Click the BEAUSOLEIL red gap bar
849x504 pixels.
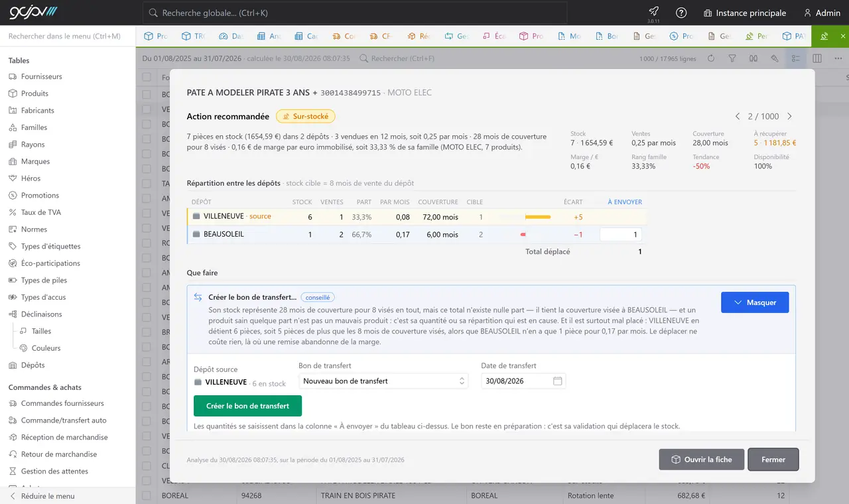523,234
